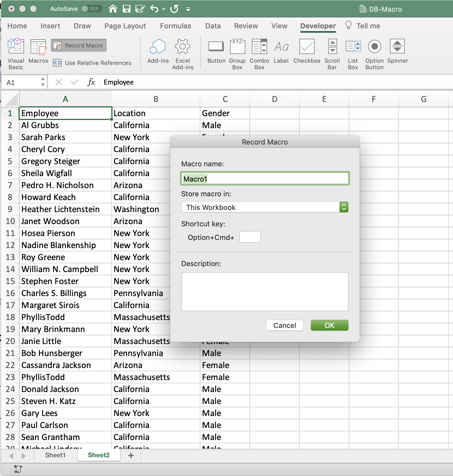Switch to the Insert tab
453x476 pixels.
pyautogui.click(x=50, y=26)
